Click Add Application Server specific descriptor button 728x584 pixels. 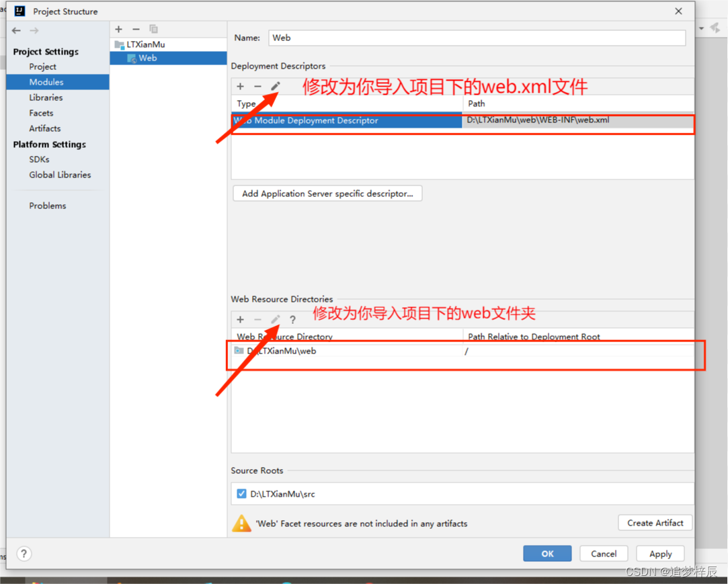coord(327,194)
